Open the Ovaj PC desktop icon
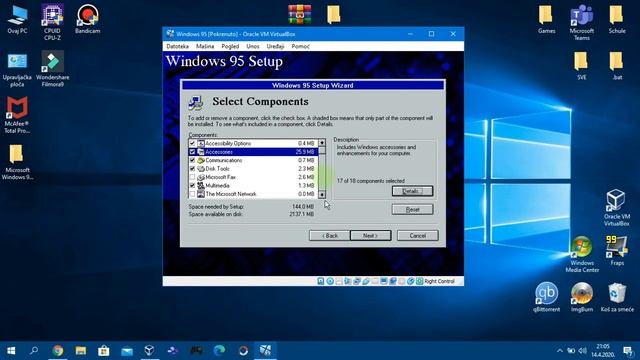640x360 pixels. point(18,20)
